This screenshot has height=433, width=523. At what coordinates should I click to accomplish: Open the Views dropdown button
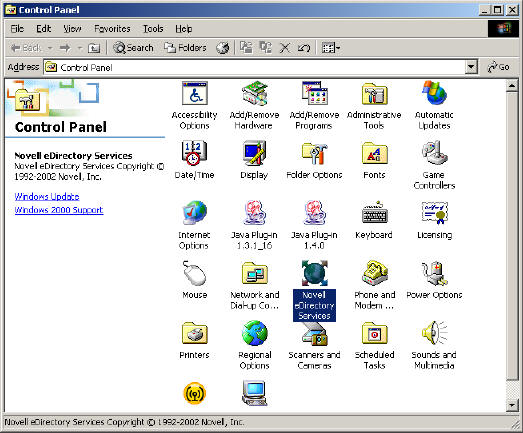331,48
